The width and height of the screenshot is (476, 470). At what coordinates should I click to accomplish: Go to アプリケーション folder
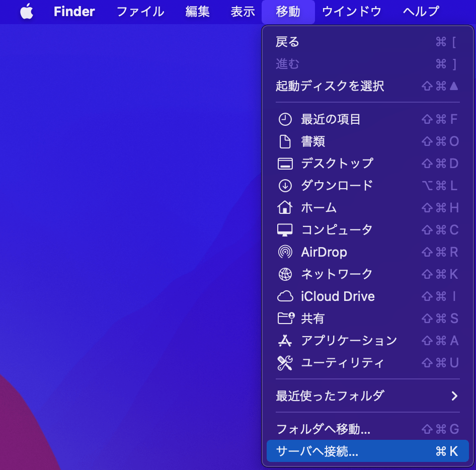click(368, 340)
